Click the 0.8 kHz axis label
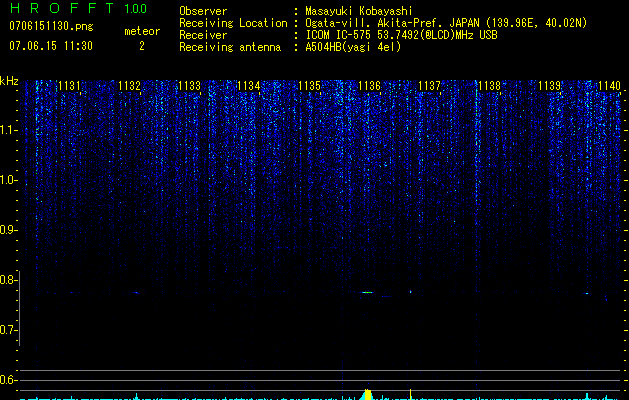This screenshot has height=400, width=629. click(x=8, y=280)
